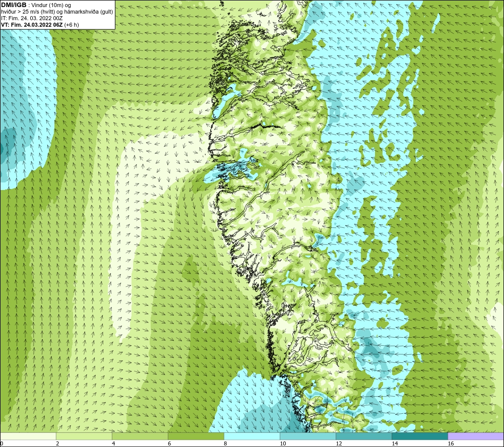This screenshot has height=447, width=504.
Task: Click the green 6–8 legend swatch
Action: point(196,436)
